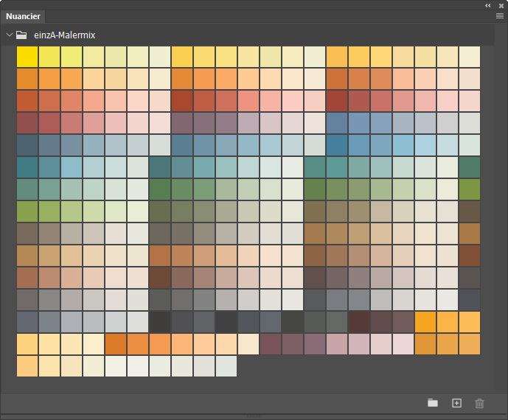Pick the light gray last swatch, fourth row
The image size is (508, 420).
[x=470, y=123]
